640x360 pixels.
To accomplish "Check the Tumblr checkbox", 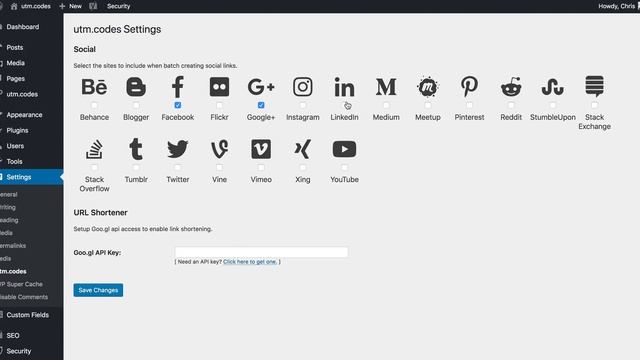I will [136, 167].
